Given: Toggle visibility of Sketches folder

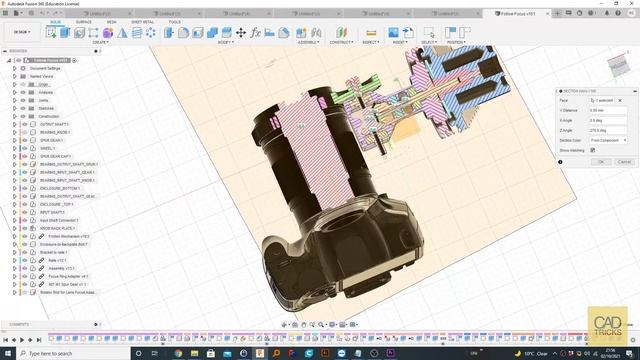Looking at the screenshot, I should [23, 108].
